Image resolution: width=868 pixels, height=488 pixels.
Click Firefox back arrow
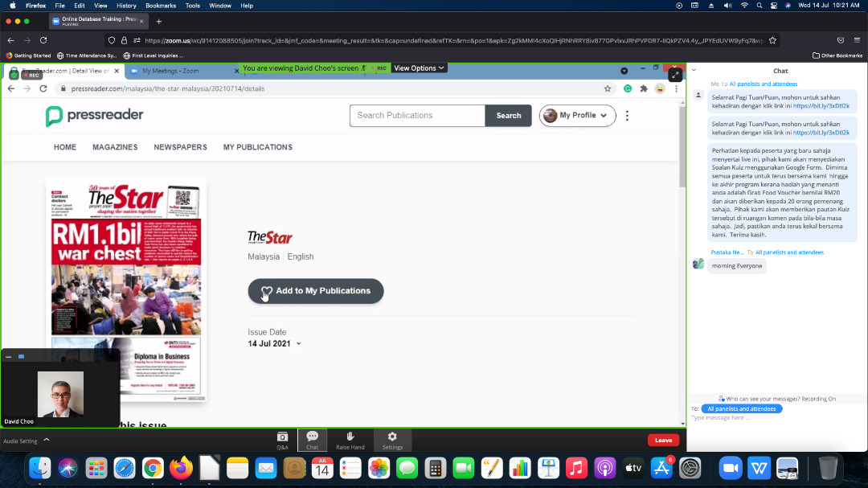click(11, 40)
